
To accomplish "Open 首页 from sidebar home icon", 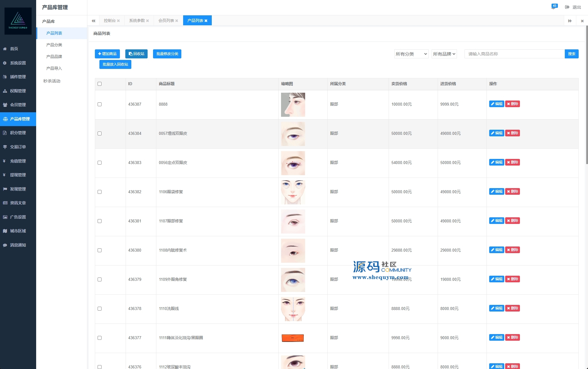I will 5,49.
